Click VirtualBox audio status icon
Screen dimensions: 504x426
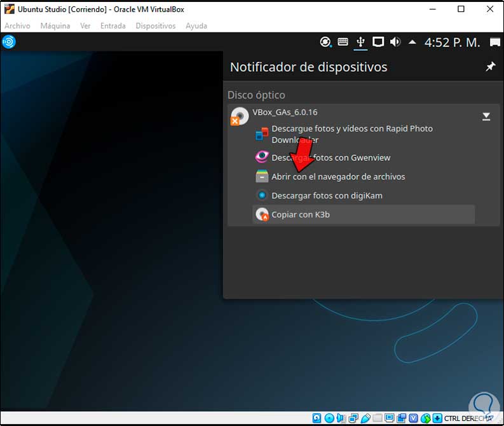click(341, 418)
